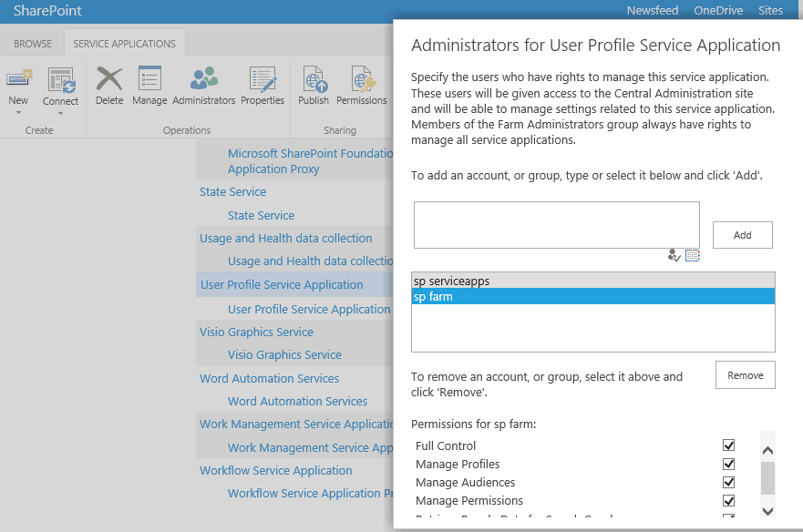
Task: Click the Delete X icon
Action: coord(109,79)
